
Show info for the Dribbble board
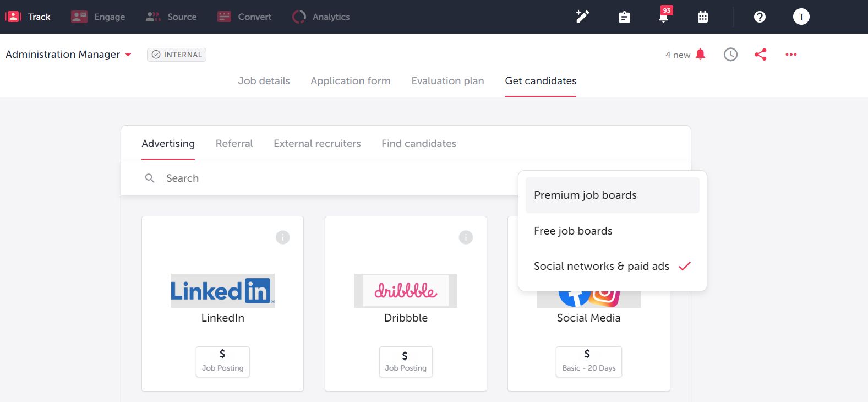[x=466, y=237]
